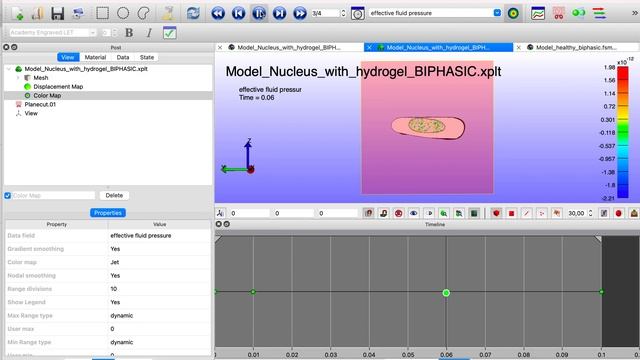Click the snapshot icon next to save

(78, 13)
